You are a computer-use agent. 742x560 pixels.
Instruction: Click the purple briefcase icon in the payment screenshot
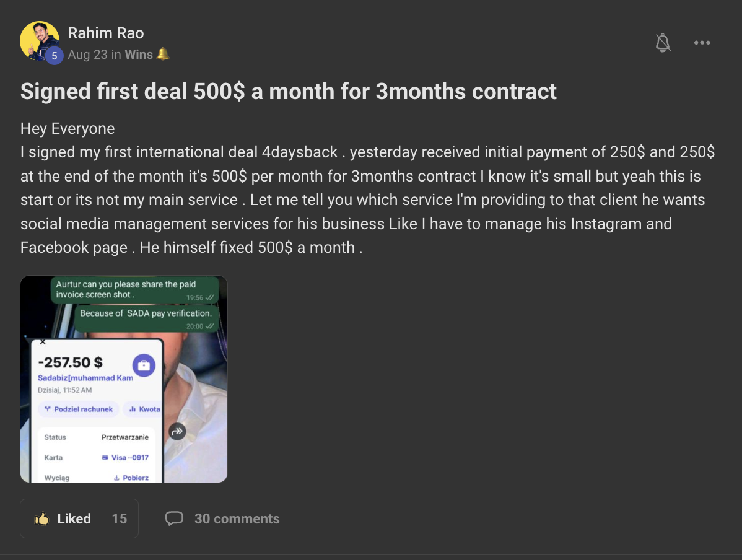click(x=144, y=365)
